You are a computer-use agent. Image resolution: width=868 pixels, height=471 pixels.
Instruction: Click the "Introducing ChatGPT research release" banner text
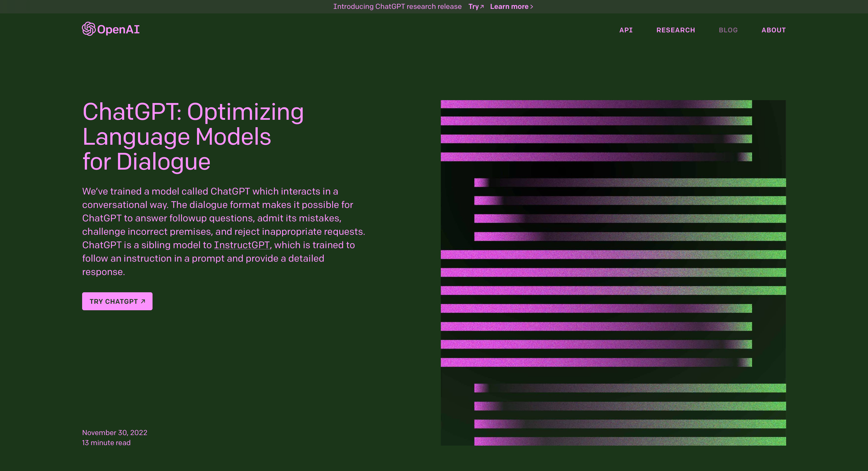(x=397, y=6)
